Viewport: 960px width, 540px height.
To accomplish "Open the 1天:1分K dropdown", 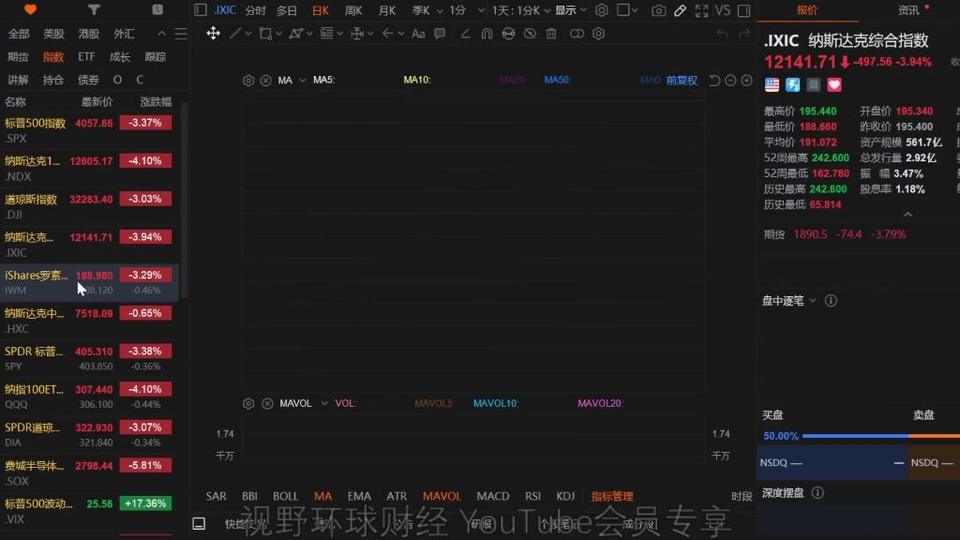I will click(x=521, y=10).
